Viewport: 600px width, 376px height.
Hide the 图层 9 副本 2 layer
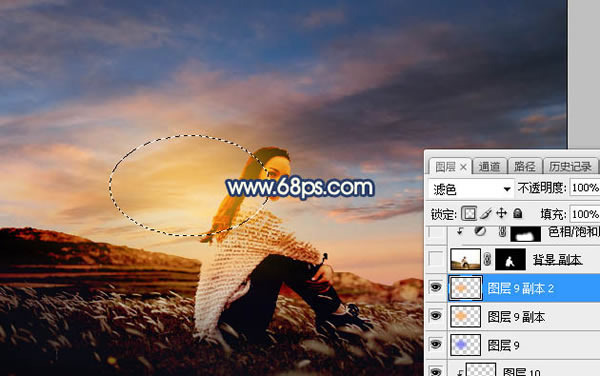436,287
